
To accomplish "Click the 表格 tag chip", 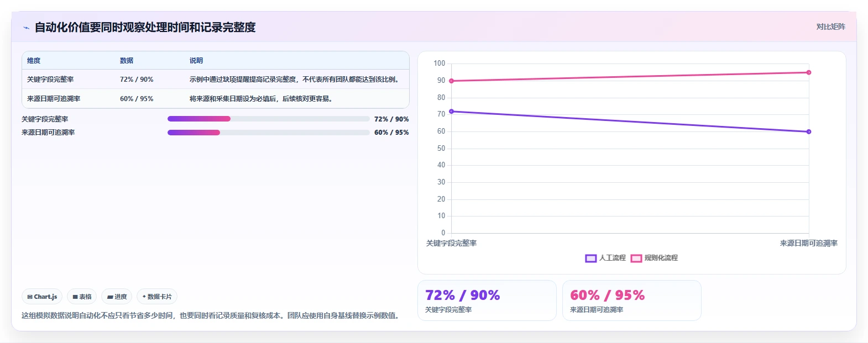I will click(x=82, y=297).
